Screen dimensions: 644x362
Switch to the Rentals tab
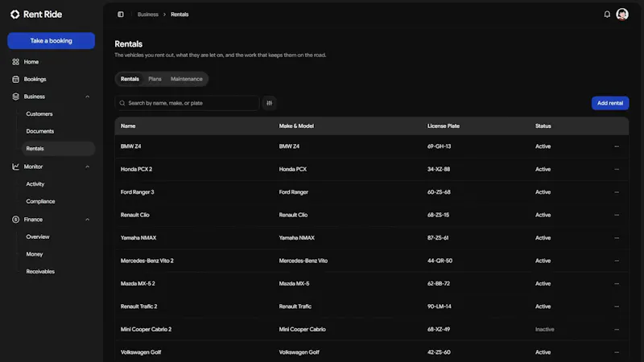[x=130, y=79]
